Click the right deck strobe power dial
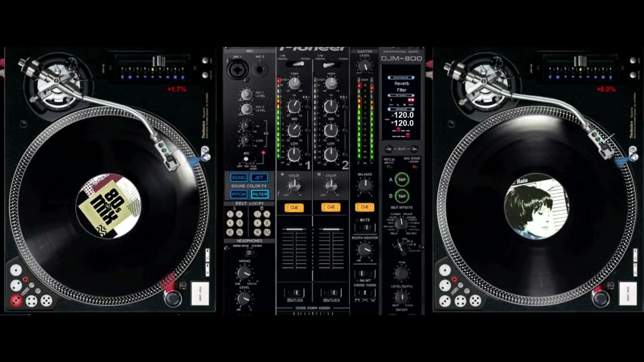Viewport: 644px width, 362px height. pos(600,298)
